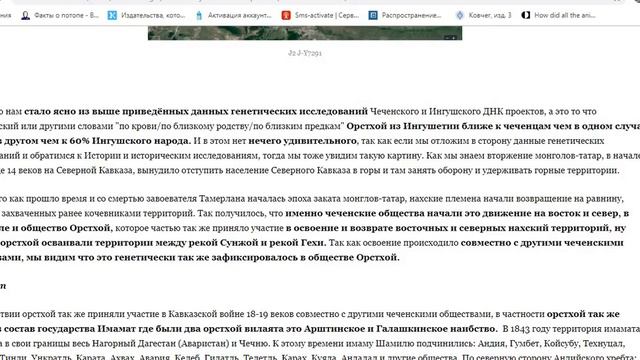Open the 'Издательства, кото...' bookmark

pos(147,16)
